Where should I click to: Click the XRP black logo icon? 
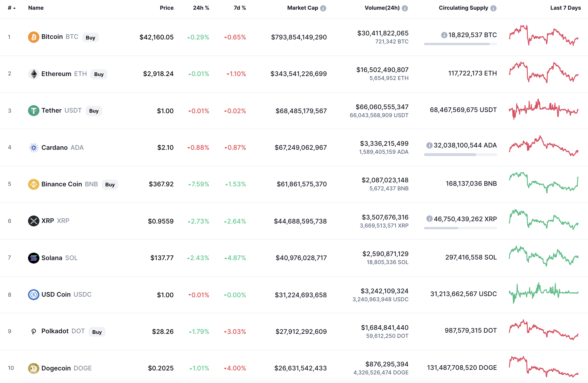coord(33,221)
